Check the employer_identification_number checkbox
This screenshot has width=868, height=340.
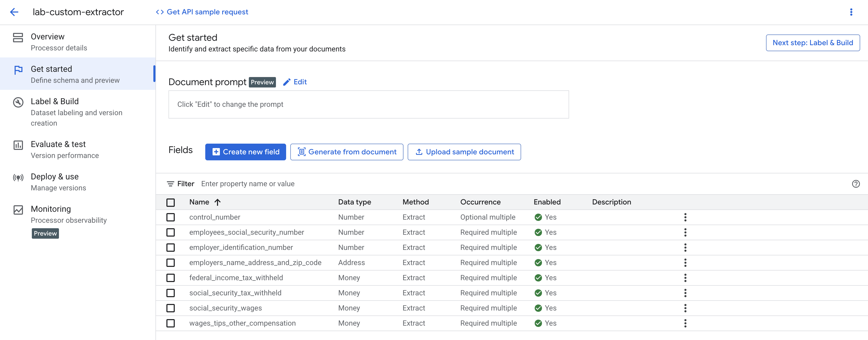pyautogui.click(x=171, y=248)
